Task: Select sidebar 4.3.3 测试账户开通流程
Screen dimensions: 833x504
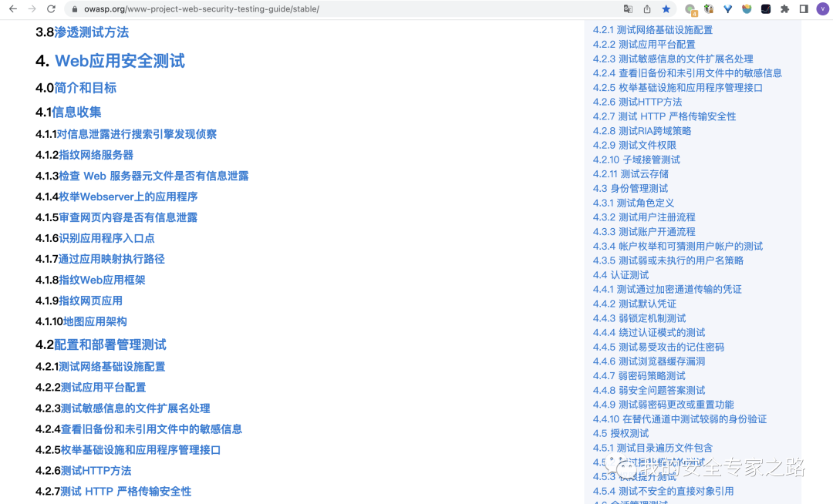Action: point(644,232)
